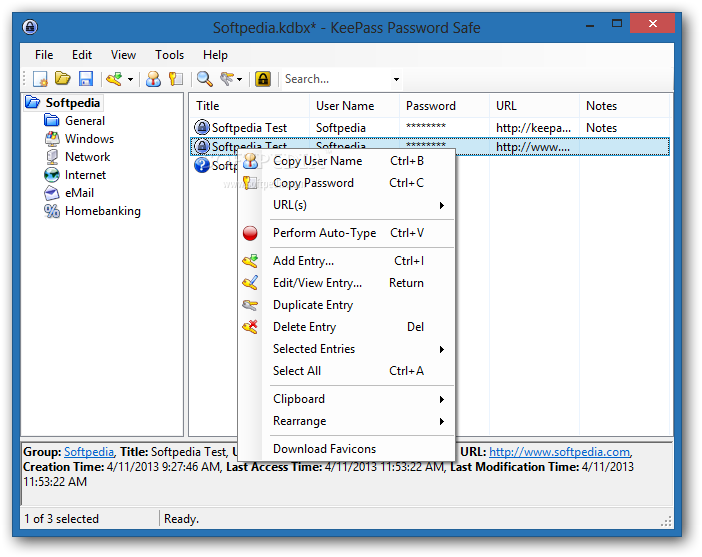The image size is (702, 557).
Task: Select the Internet group globe icon
Action: coord(52,175)
